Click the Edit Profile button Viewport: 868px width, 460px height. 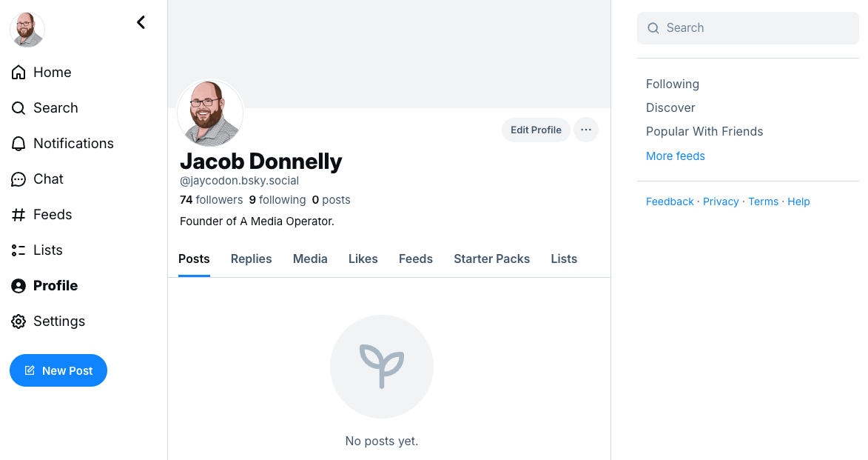click(x=536, y=130)
